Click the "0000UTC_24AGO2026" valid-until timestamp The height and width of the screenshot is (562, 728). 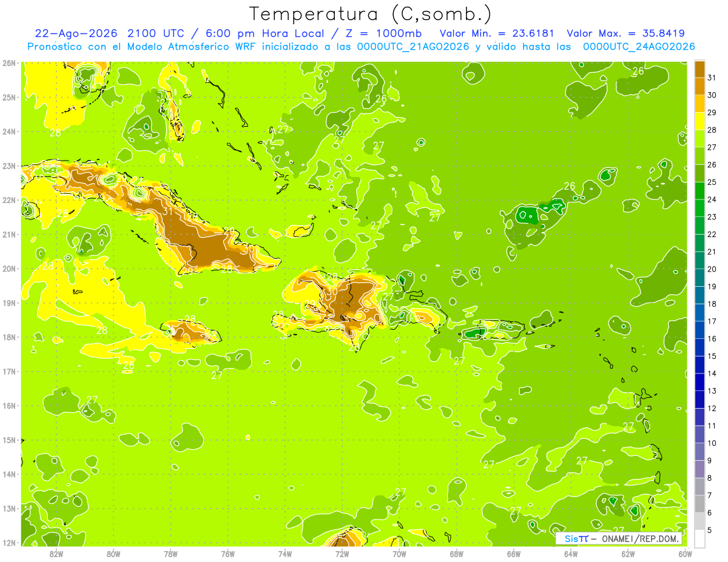coord(639,47)
